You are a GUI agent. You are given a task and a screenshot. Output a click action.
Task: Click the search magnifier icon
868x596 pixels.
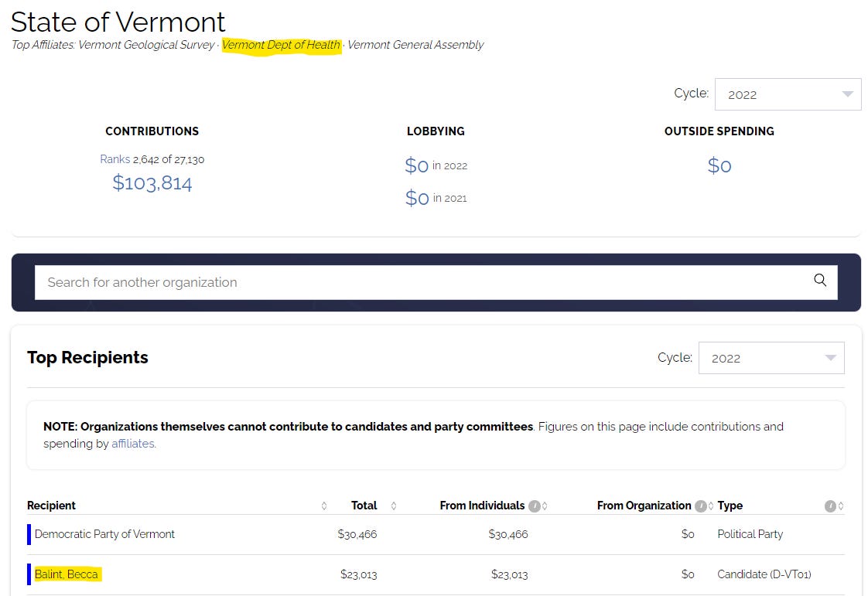pos(820,280)
